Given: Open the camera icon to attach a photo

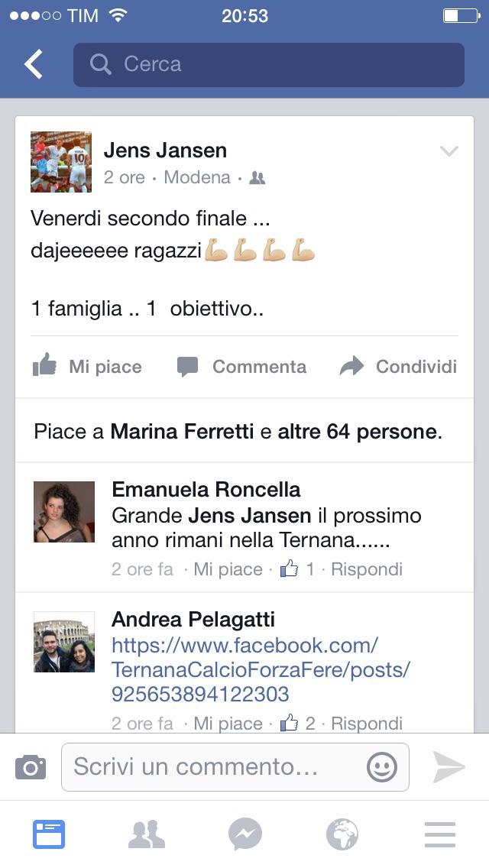Looking at the screenshot, I should 31,767.
